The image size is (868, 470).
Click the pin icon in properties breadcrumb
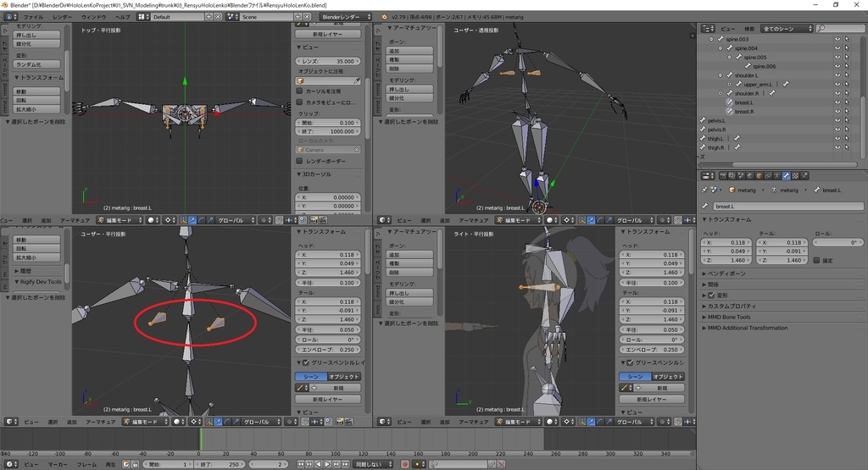(x=704, y=190)
